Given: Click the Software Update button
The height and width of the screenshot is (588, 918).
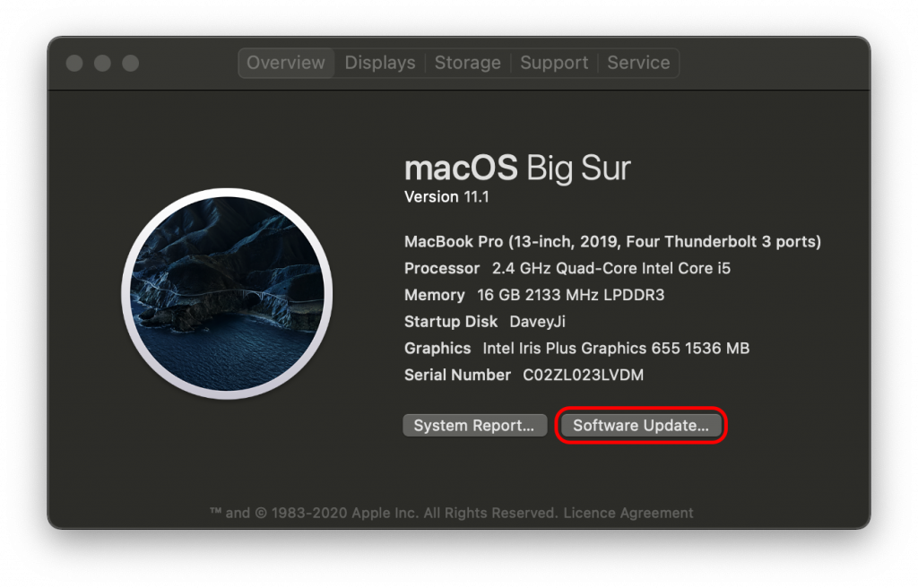Looking at the screenshot, I should click(640, 425).
